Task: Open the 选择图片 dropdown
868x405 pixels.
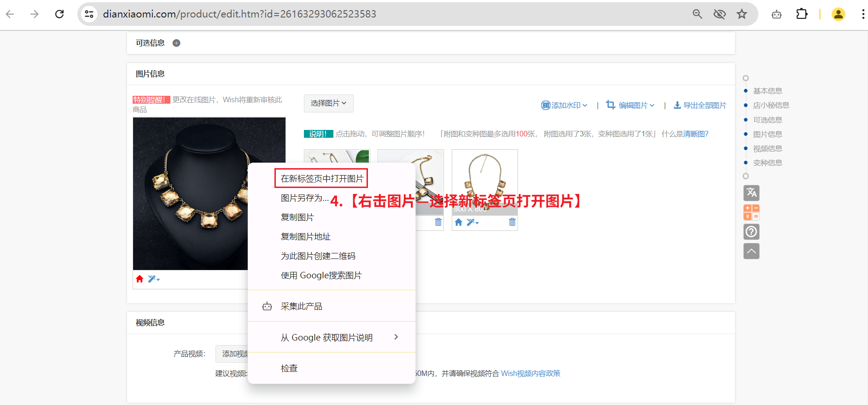Action: click(x=328, y=103)
